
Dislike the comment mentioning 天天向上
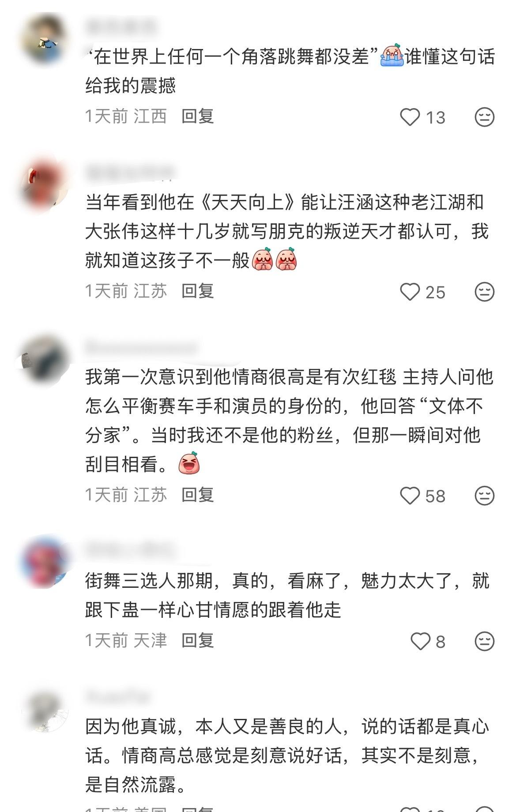(484, 292)
